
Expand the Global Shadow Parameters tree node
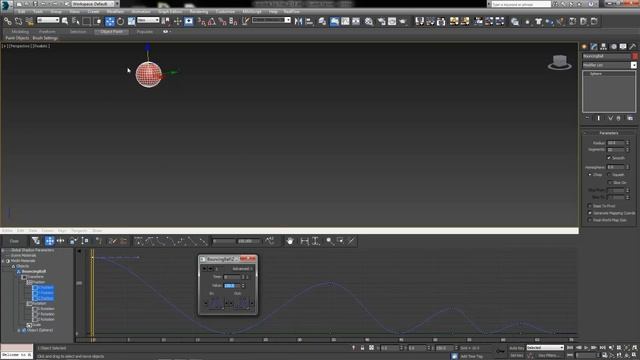pyautogui.click(x=3, y=250)
